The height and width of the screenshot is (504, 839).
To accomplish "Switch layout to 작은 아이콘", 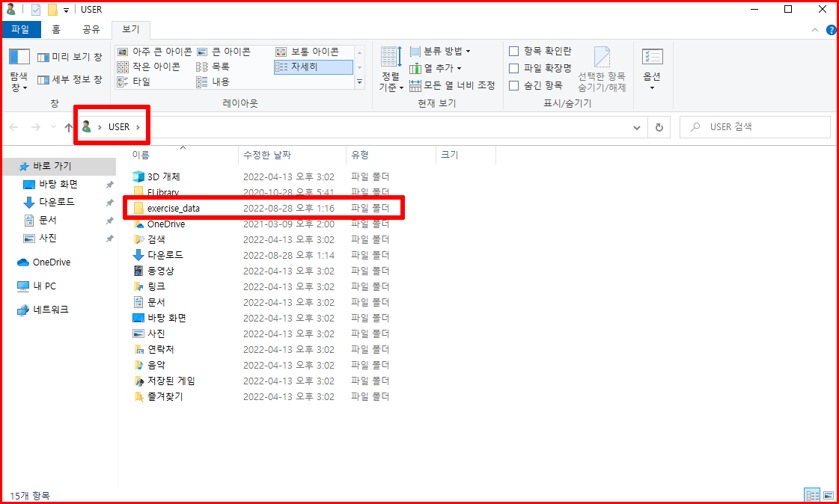I will (x=149, y=67).
